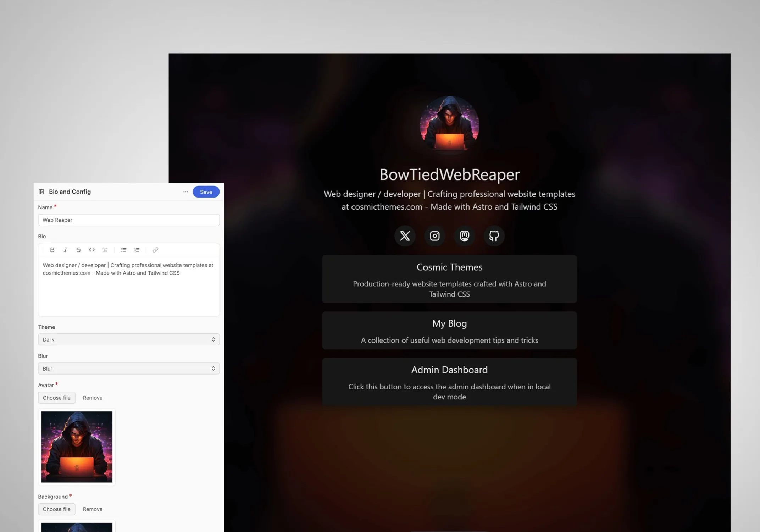Click Choose file for Avatar upload

pyautogui.click(x=56, y=398)
